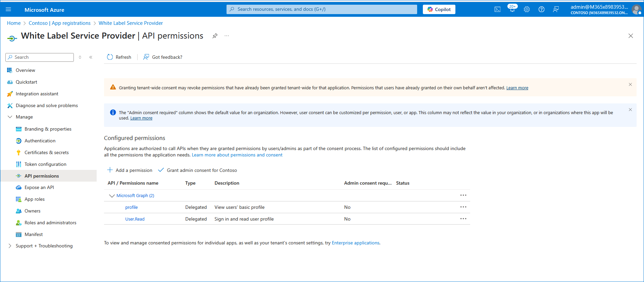Collapse the Manage section
The image size is (644, 282).
[x=10, y=117]
